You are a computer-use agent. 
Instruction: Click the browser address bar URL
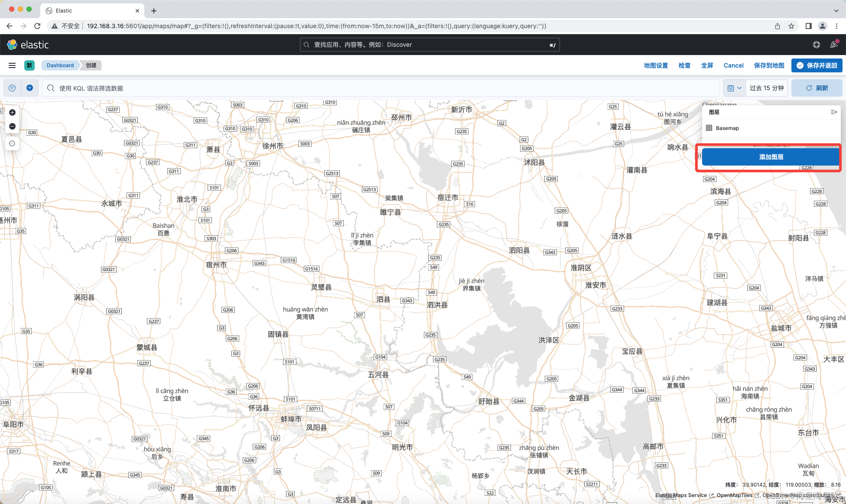[x=316, y=26]
